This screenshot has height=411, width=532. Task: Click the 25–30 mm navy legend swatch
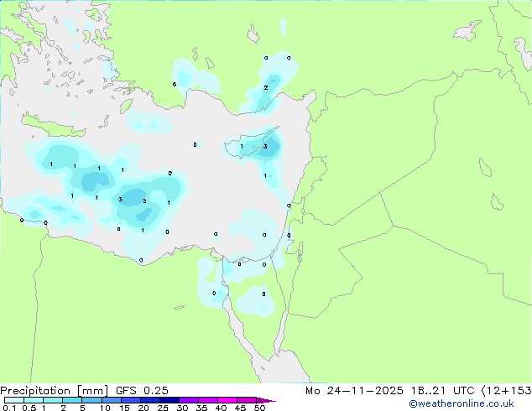tap(170, 400)
